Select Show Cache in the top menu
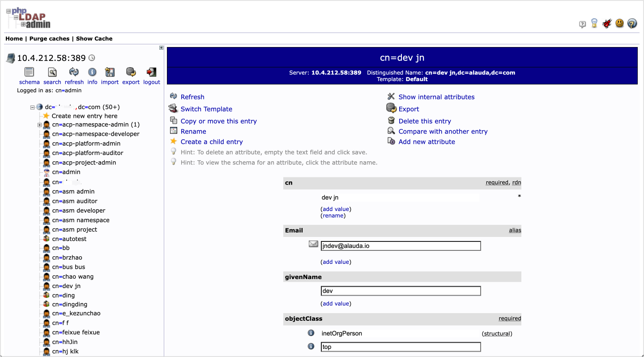 94,39
